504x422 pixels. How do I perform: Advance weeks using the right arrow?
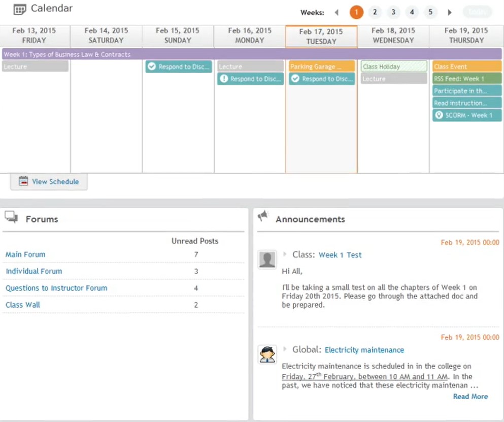[450, 13]
